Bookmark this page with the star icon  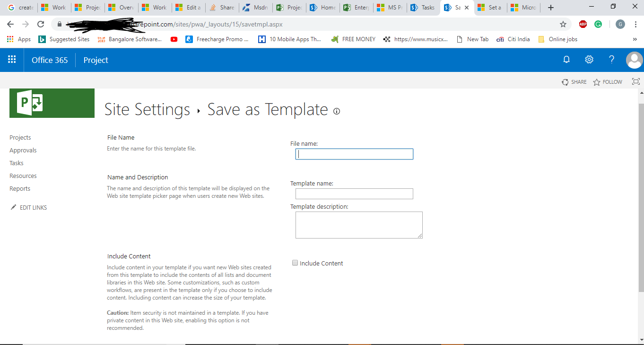[x=563, y=24]
